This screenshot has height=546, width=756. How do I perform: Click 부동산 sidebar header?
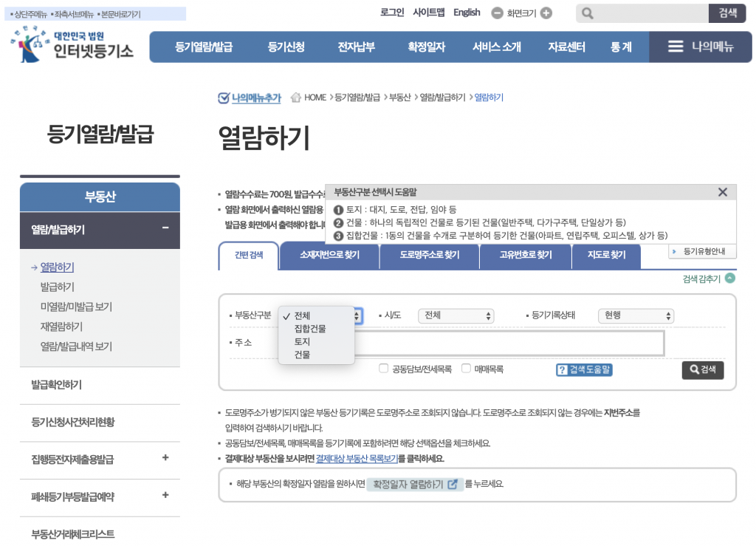point(100,197)
